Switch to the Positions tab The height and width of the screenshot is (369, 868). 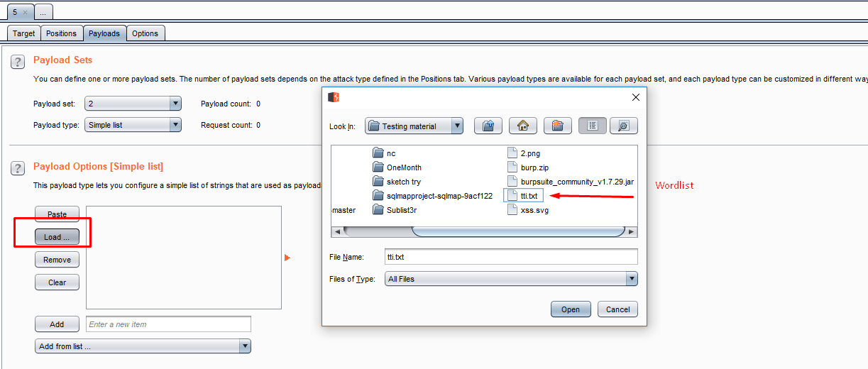[x=62, y=33]
